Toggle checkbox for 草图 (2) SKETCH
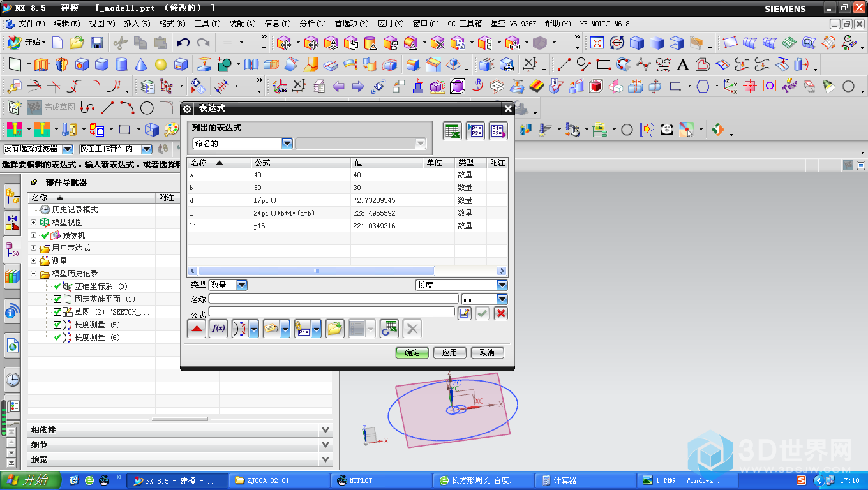The height and width of the screenshot is (490, 868). coord(57,312)
